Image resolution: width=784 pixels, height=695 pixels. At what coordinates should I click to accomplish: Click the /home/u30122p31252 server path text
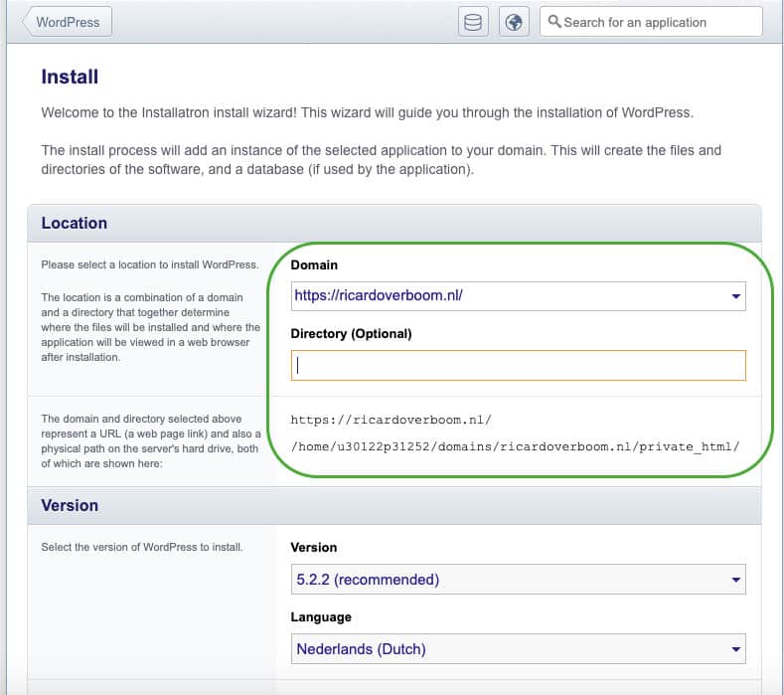515,446
